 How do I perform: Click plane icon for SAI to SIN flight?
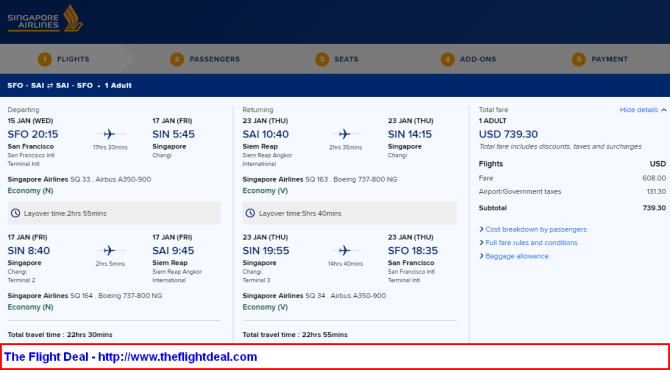tap(345, 134)
